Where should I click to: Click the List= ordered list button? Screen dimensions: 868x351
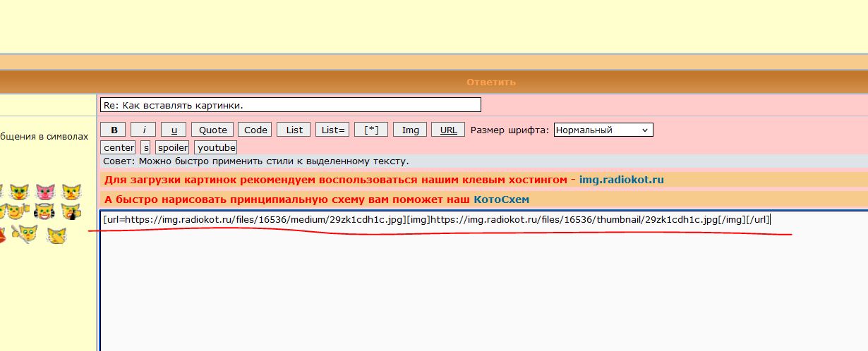click(332, 130)
